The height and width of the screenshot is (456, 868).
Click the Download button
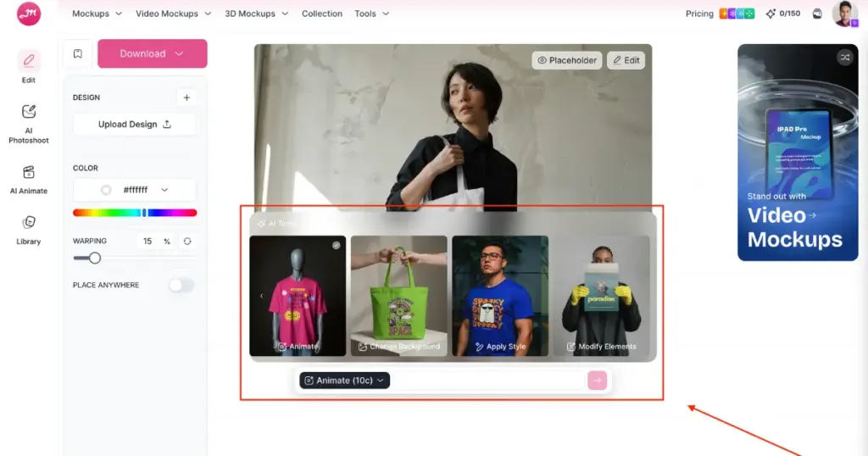pyautogui.click(x=153, y=53)
